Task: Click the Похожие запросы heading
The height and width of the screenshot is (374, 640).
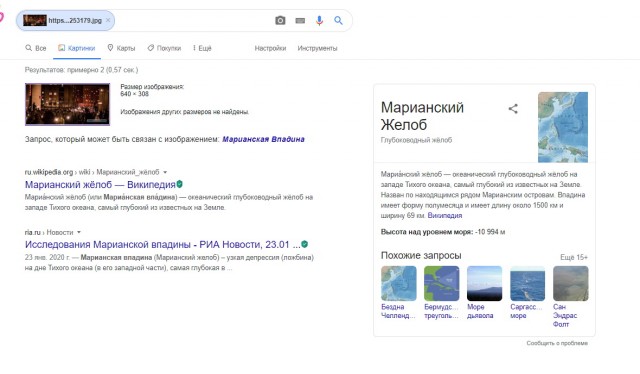Action: 421,256
